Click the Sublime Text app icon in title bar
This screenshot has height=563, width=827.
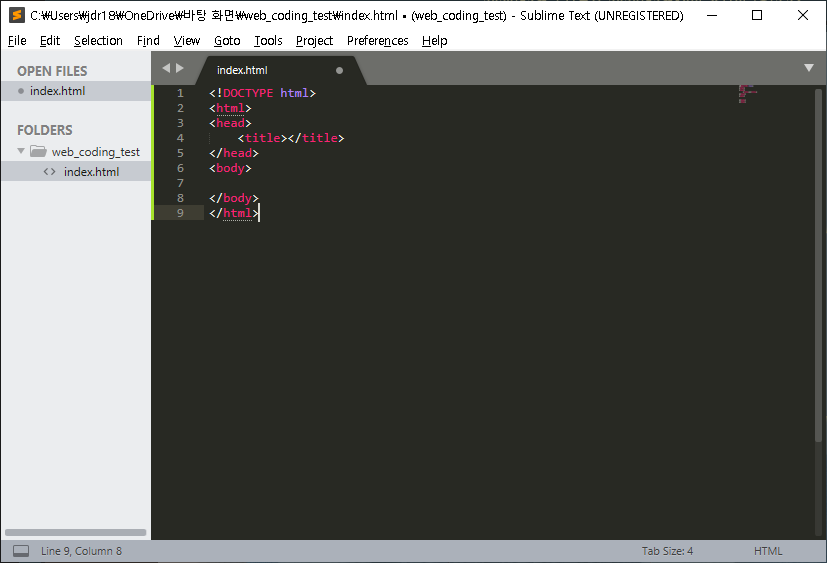point(17,15)
